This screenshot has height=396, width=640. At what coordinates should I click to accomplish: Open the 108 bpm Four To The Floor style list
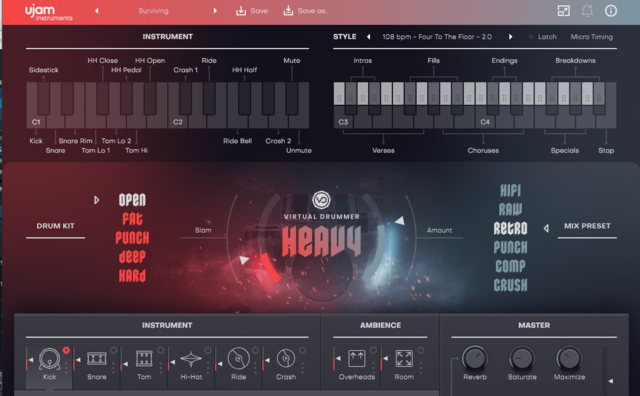tap(437, 37)
